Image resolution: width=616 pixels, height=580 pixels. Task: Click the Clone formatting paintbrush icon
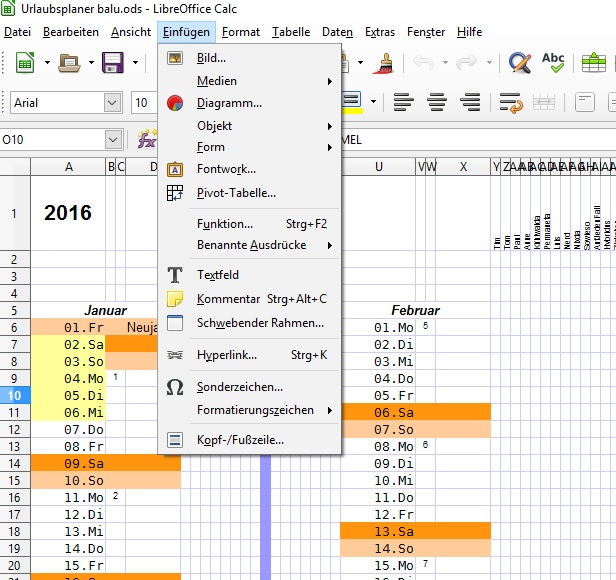(383, 62)
